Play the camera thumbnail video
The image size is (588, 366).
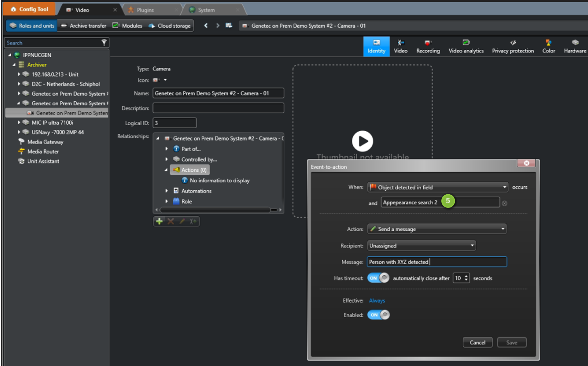coord(362,141)
